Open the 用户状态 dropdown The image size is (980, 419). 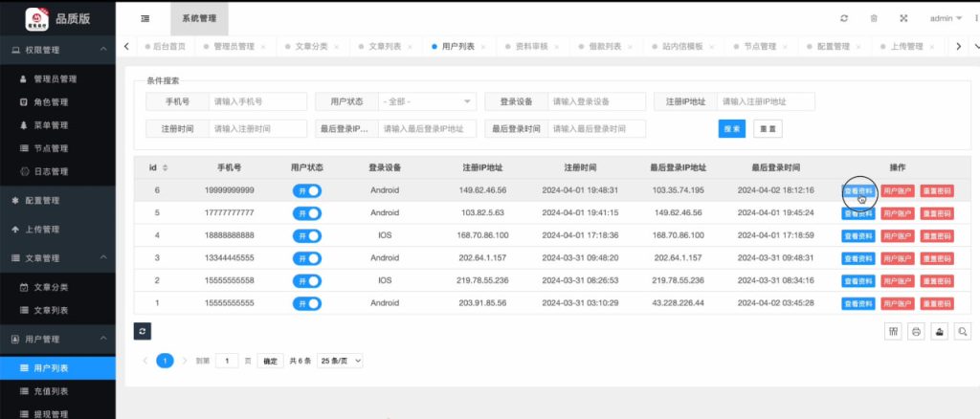click(x=428, y=101)
